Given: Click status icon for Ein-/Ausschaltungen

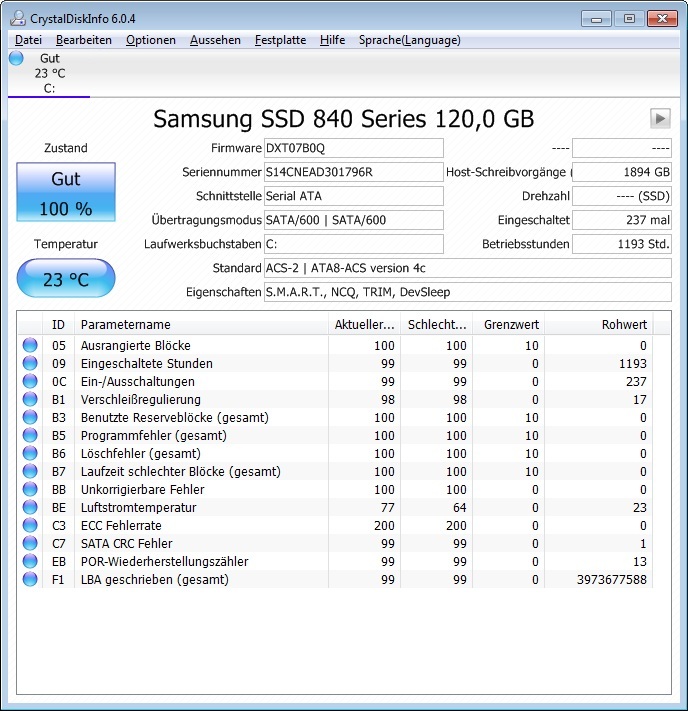Looking at the screenshot, I should coord(30,381).
